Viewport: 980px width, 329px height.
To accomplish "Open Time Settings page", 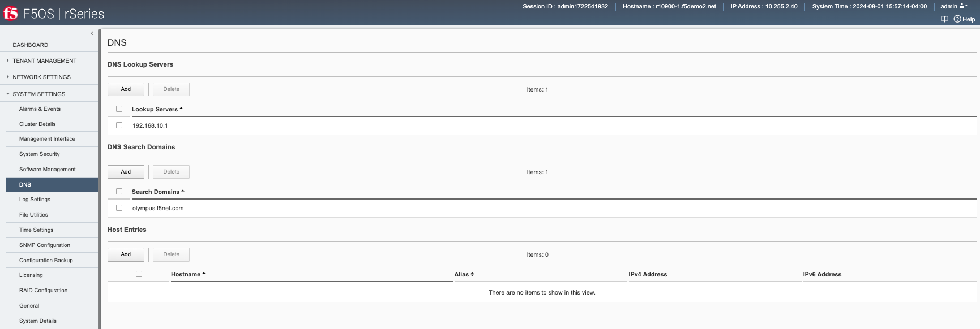I will (x=36, y=230).
